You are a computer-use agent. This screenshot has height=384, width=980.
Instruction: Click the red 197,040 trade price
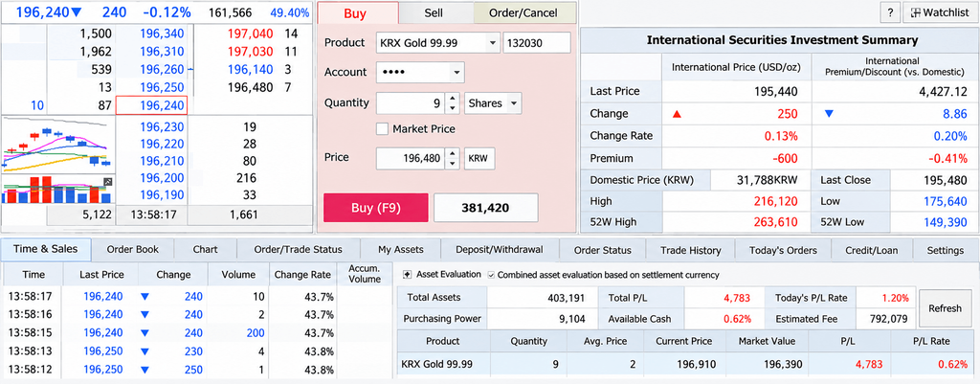point(250,34)
